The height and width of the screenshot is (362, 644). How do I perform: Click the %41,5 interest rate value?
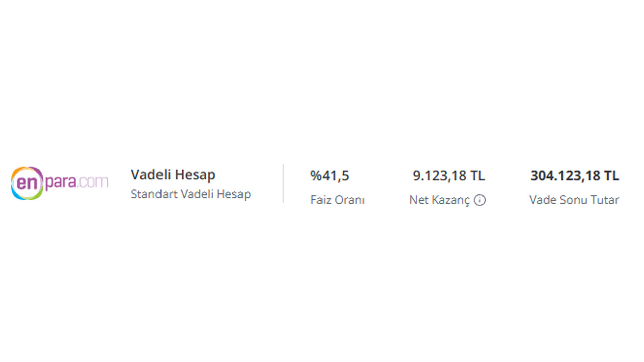pos(330,176)
